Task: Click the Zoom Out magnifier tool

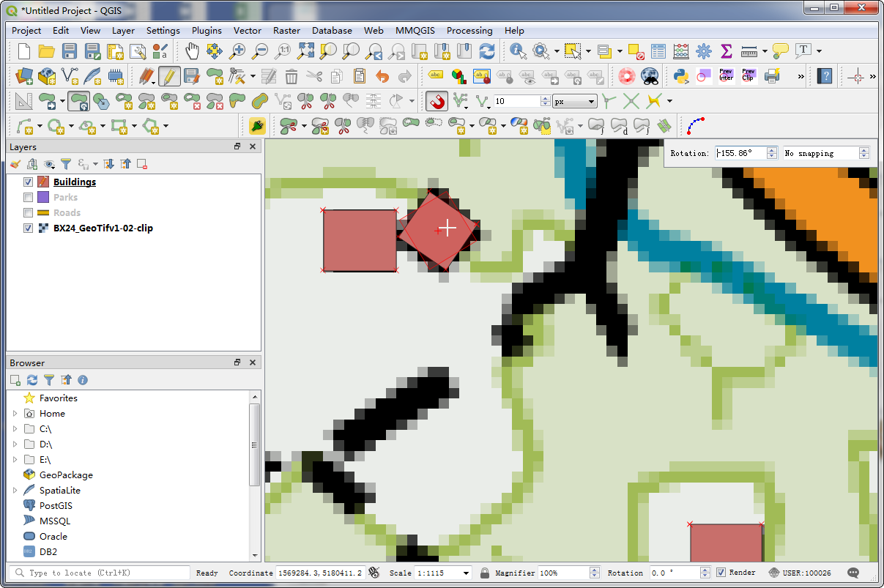Action: tap(260, 51)
